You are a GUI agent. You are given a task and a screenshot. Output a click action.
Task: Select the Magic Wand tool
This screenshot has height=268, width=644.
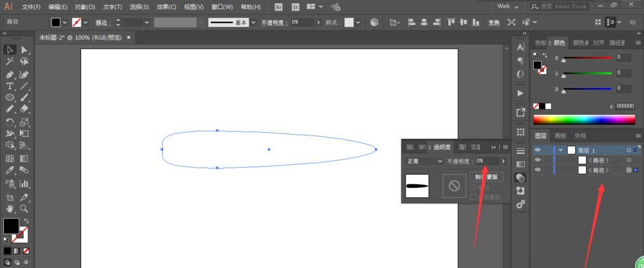(x=10, y=62)
